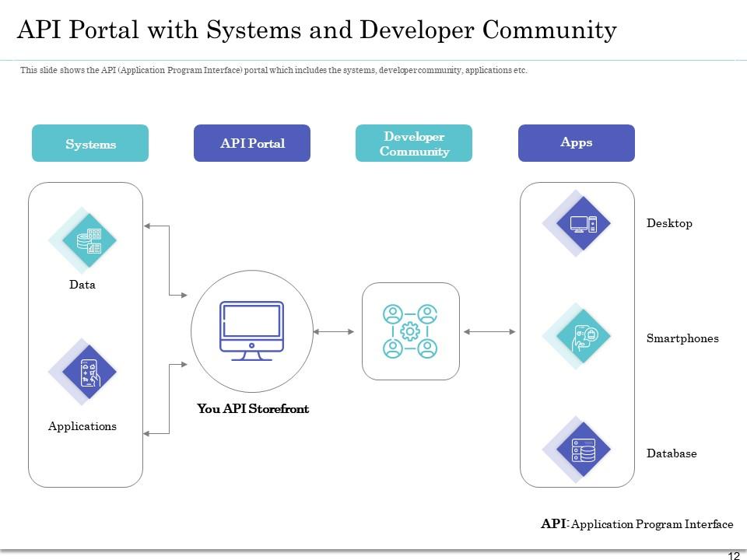Click the API Portal header banner
The image size is (747, 560).
click(x=252, y=143)
